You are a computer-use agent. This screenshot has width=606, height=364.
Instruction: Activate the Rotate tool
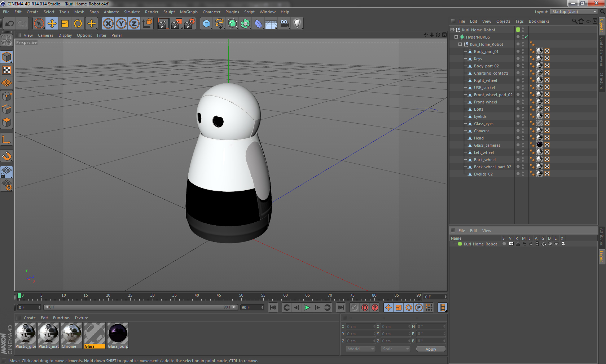coord(78,24)
